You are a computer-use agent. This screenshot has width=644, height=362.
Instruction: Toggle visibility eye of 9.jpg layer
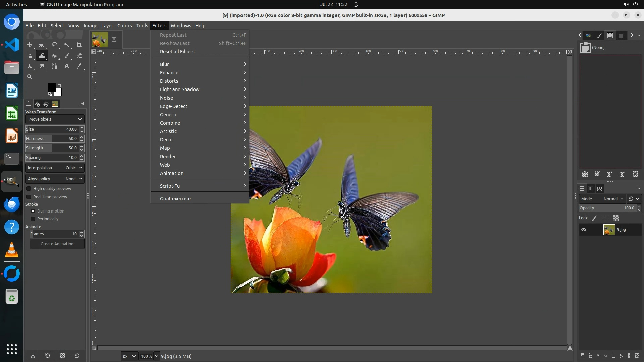click(584, 230)
